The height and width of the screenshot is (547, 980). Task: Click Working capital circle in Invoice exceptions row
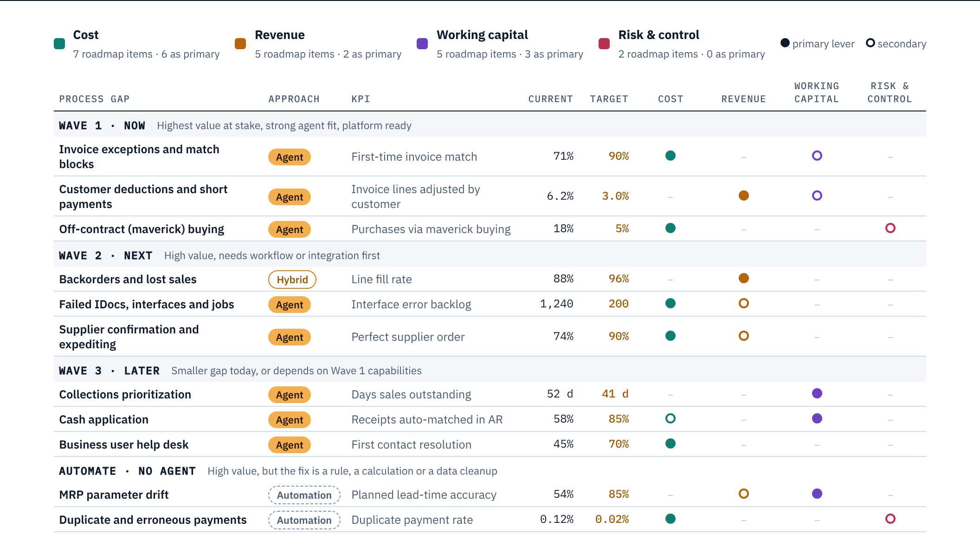817,156
